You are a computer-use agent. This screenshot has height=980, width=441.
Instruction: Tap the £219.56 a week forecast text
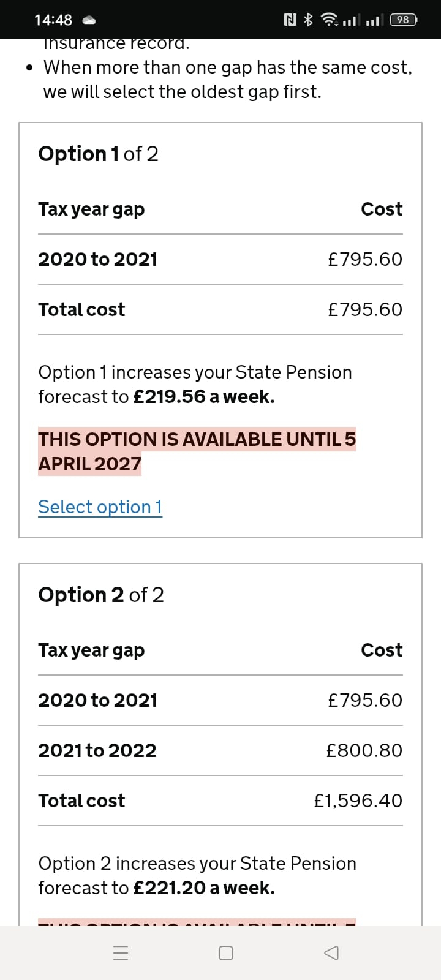(204, 396)
